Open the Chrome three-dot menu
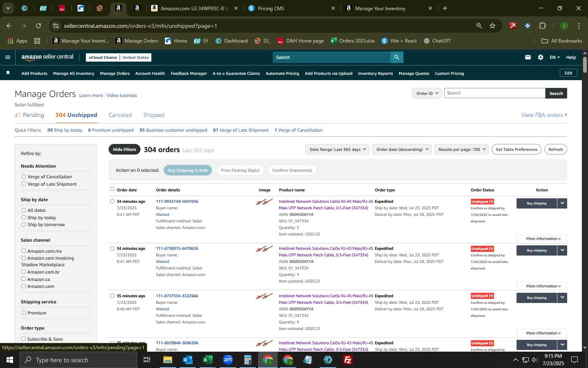 coord(579,26)
